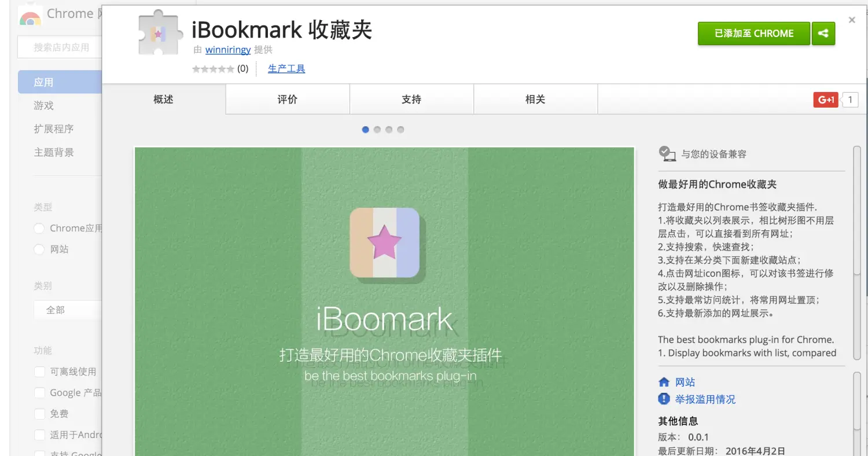Select the 网站 radio button in sidebar

pos(39,249)
